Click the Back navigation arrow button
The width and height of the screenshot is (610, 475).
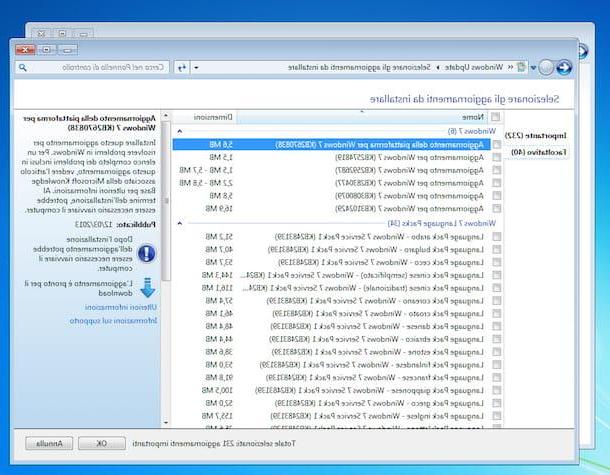pos(564,67)
